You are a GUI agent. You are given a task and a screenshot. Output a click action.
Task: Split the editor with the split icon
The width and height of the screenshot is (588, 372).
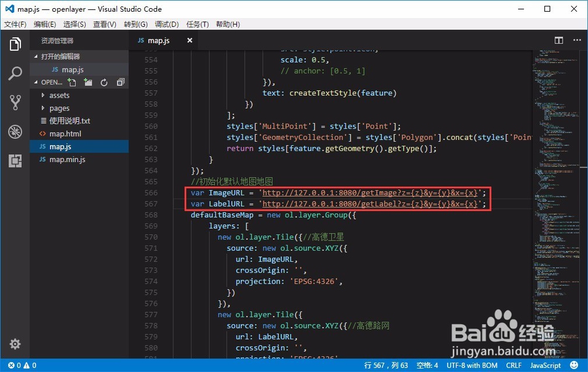point(559,40)
